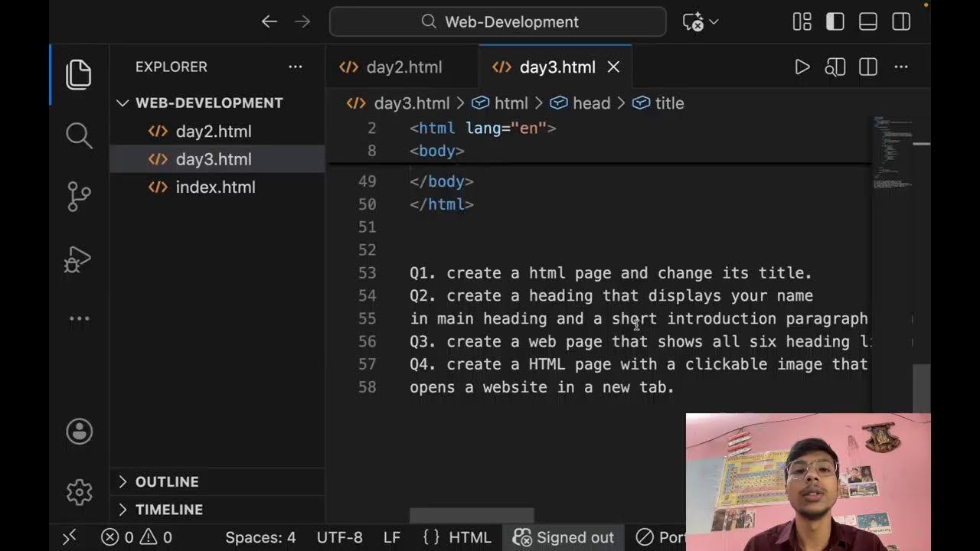980x551 pixels.
Task: Expand the OUTLINE section
Action: coord(217,481)
